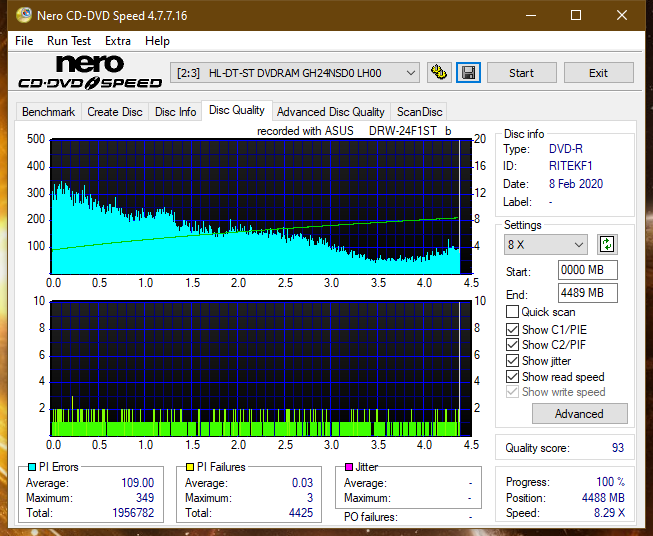Click the disc type value DVD-R

coord(566,149)
